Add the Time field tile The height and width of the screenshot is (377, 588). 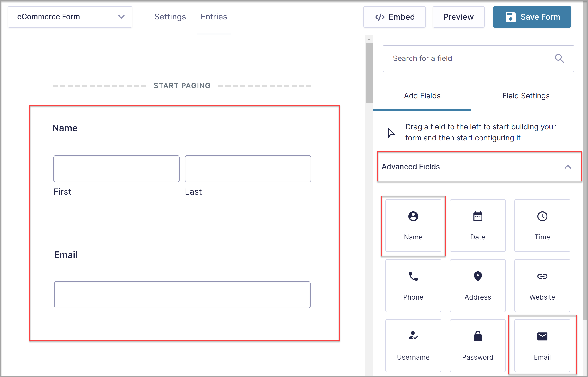(x=542, y=225)
